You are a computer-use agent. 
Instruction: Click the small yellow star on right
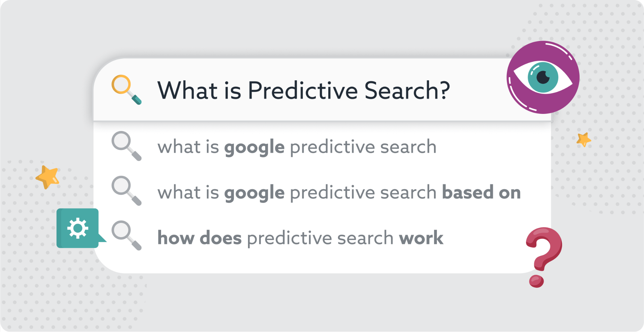pyautogui.click(x=584, y=140)
